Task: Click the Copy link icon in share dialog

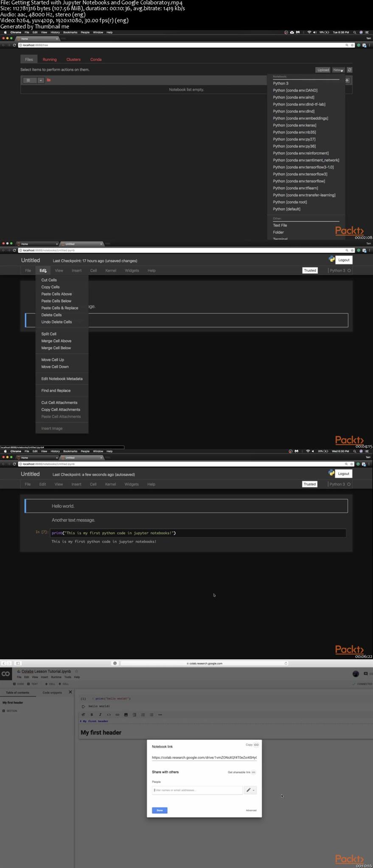Action: 256,745
